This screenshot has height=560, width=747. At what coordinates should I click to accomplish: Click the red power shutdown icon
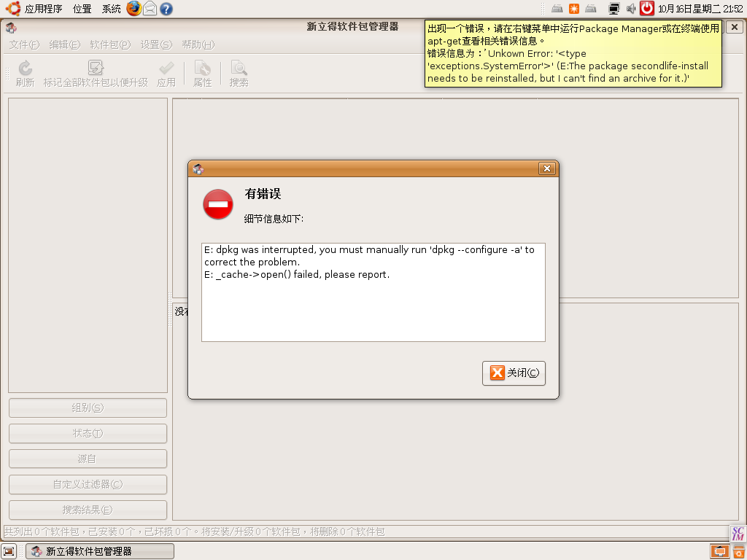pyautogui.click(x=646, y=8)
